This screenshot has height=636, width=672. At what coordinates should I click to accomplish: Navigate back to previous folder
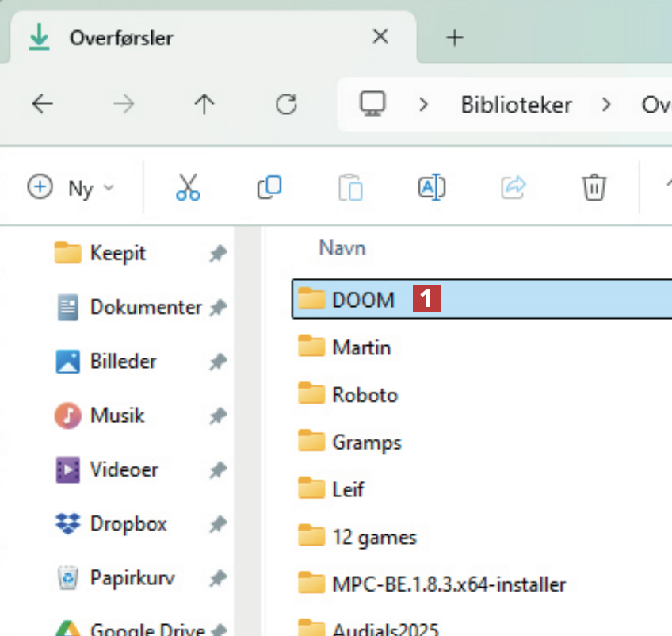(x=43, y=104)
